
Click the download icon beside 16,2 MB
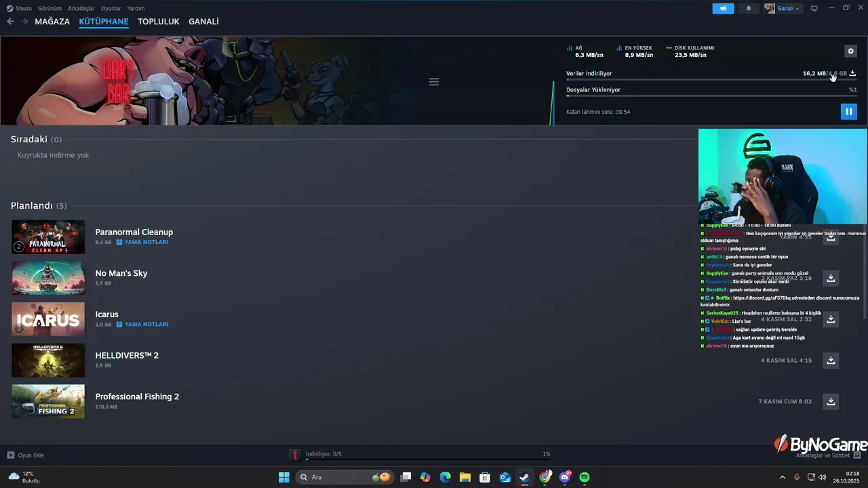point(852,73)
